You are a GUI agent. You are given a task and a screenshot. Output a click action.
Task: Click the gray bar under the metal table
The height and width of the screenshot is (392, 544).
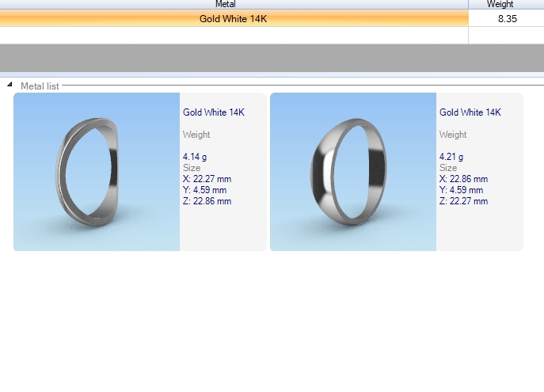272,58
